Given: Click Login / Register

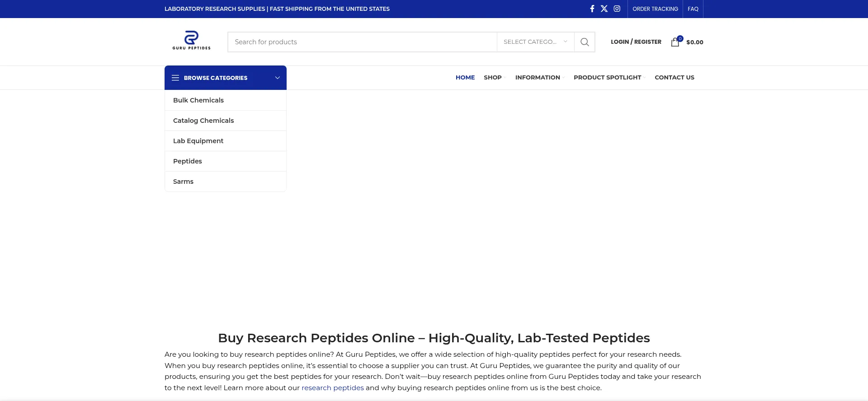Looking at the screenshot, I should coord(636,42).
